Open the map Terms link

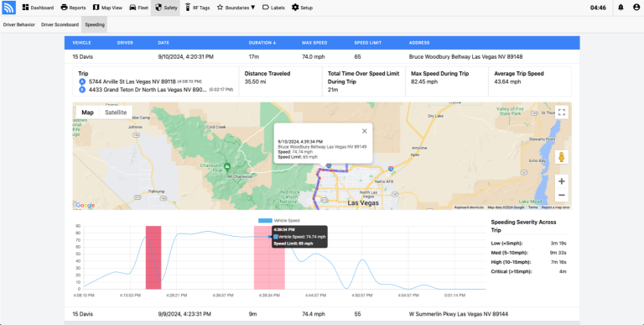532,207
